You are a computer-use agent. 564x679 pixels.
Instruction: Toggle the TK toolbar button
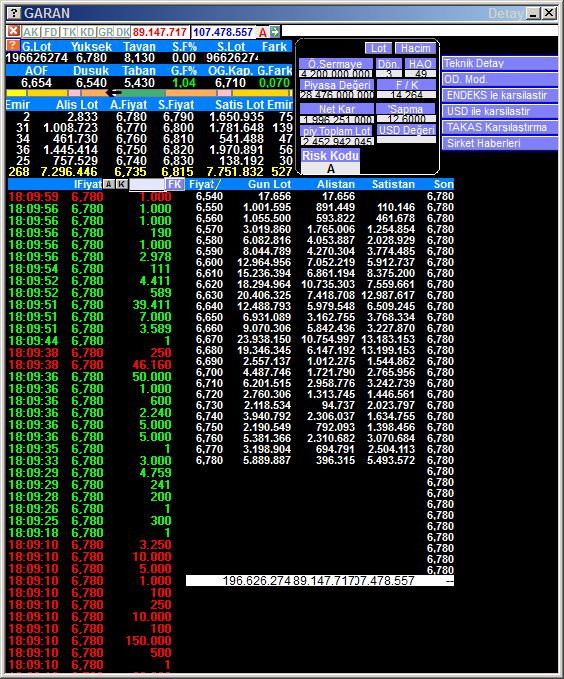(x=69, y=32)
